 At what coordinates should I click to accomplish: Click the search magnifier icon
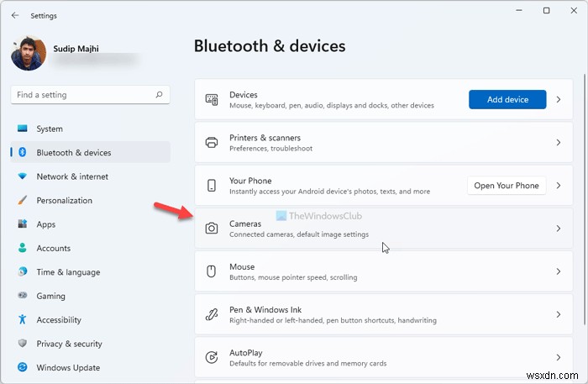[159, 94]
